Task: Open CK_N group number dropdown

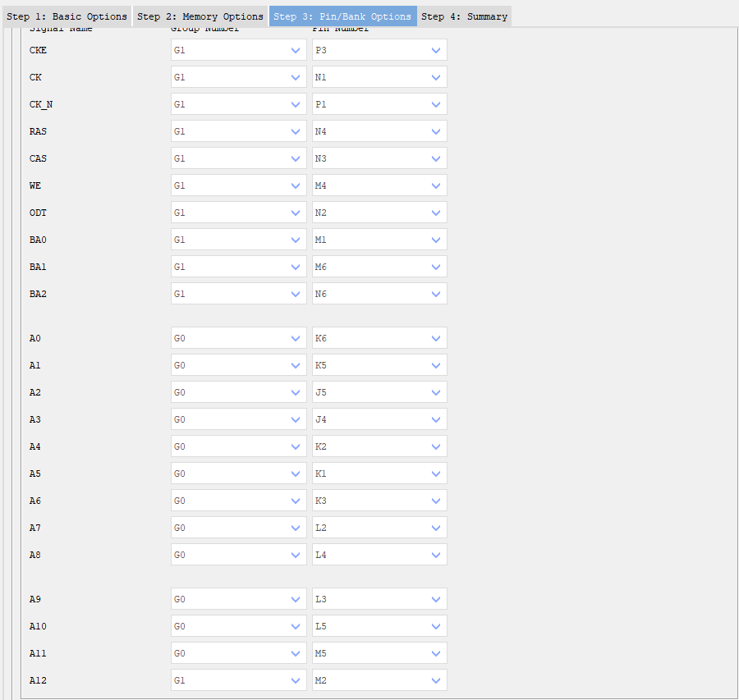Action: 238,104
